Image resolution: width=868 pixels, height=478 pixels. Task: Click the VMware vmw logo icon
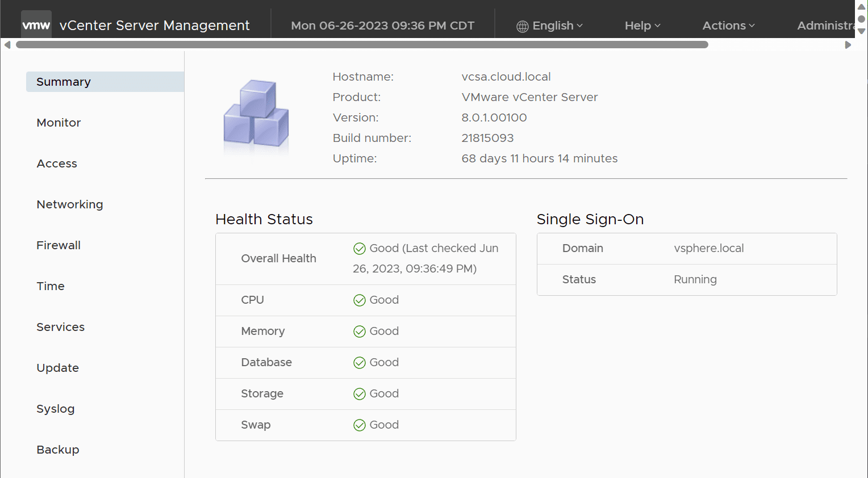36,26
